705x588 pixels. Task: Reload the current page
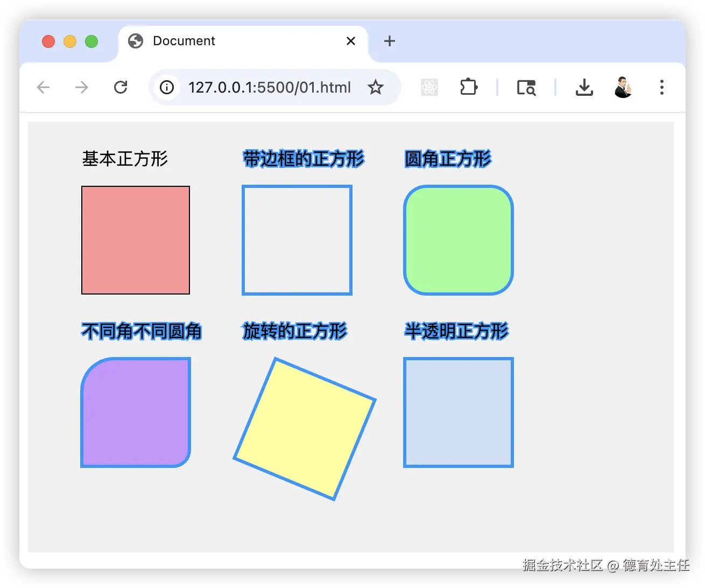coord(121,87)
